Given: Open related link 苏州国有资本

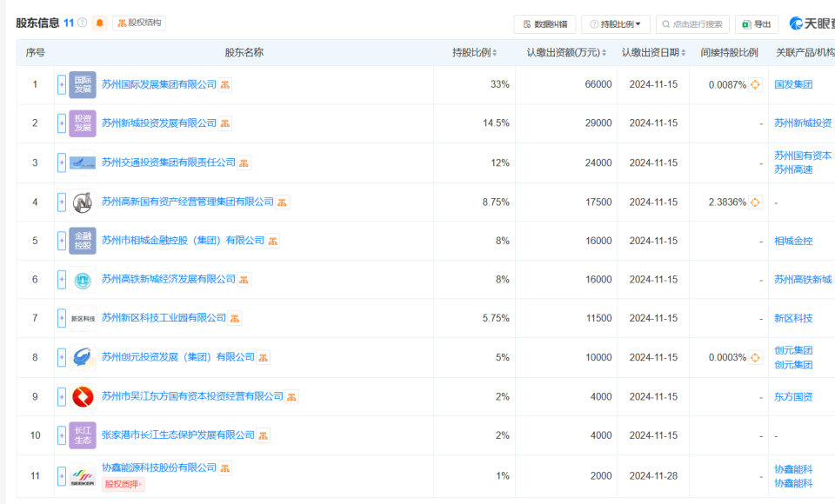Looking at the screenshot, I should pos(803,156).
